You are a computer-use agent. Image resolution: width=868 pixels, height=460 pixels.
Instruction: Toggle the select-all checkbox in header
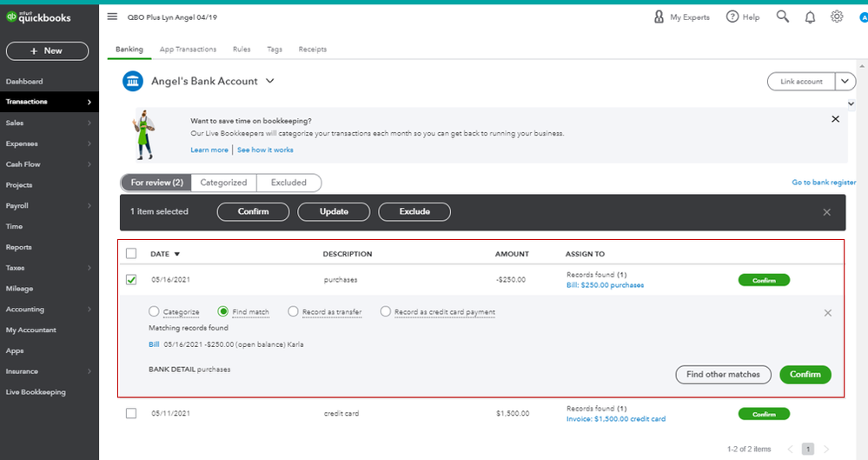click(131, 253)
